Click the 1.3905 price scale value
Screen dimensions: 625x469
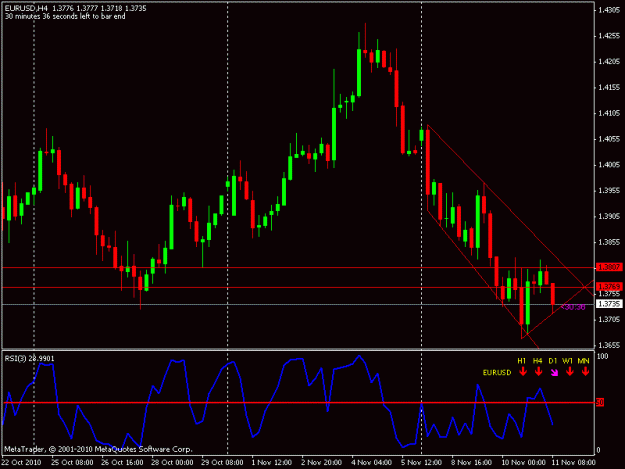(609, 216)
